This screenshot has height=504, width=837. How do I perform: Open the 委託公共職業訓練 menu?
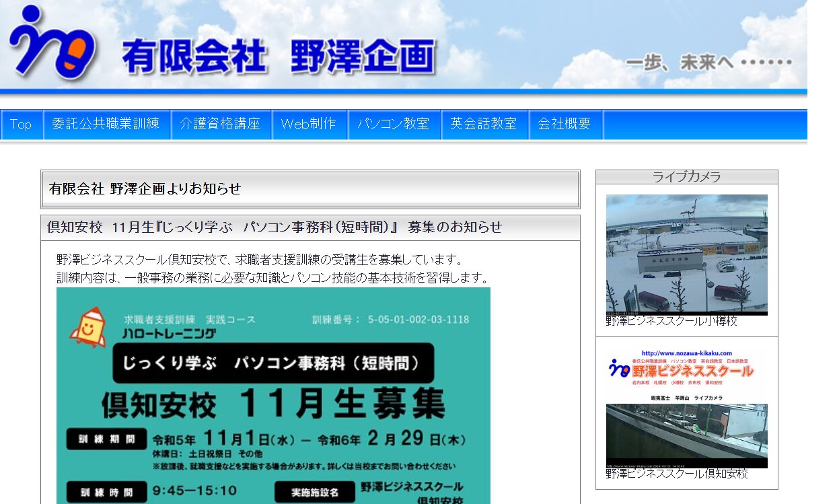[106, 124]
